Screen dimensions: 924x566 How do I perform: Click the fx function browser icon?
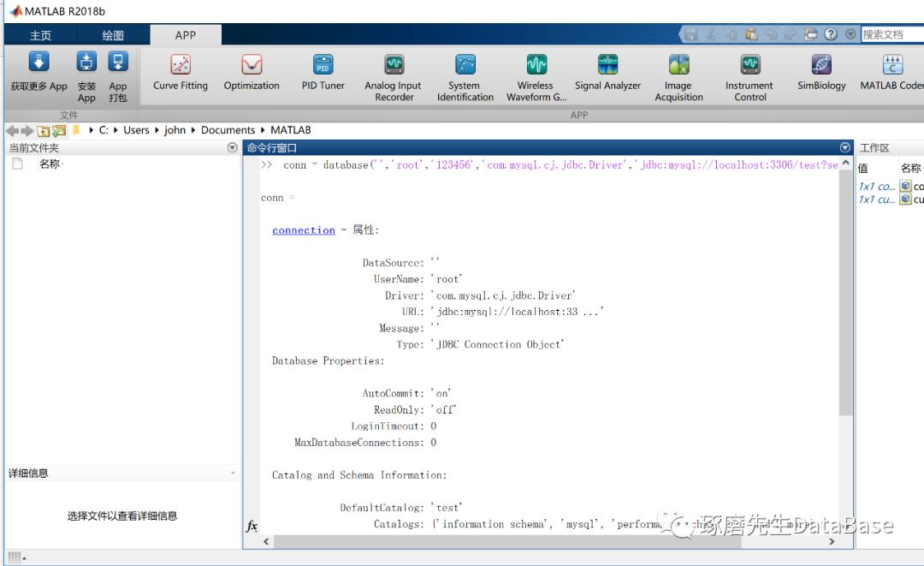click(x=252, y=525)
